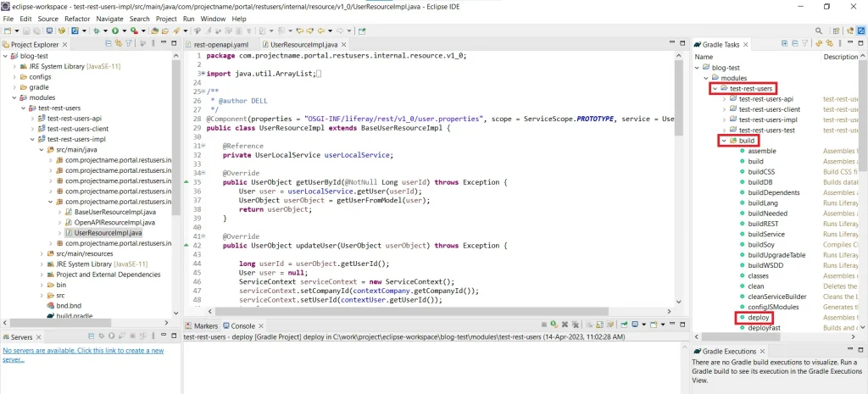Click Refresh Tasks icon in Gradle Tasks
Viewport: 868px width, 394px height.
click(x=819, y=43)
